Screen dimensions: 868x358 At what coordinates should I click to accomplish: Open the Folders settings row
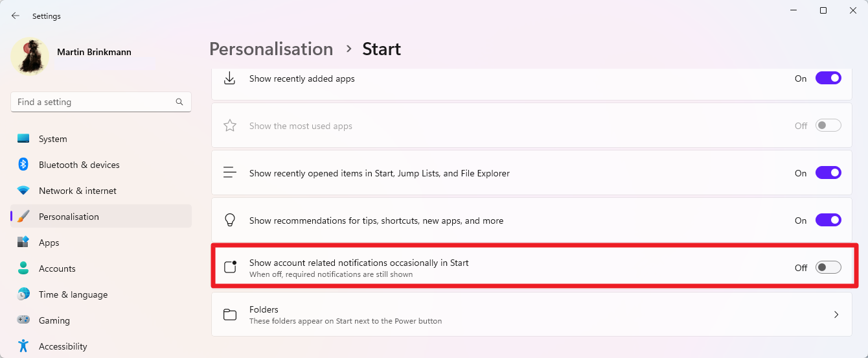pyautogui.click(x=532, y=315)
